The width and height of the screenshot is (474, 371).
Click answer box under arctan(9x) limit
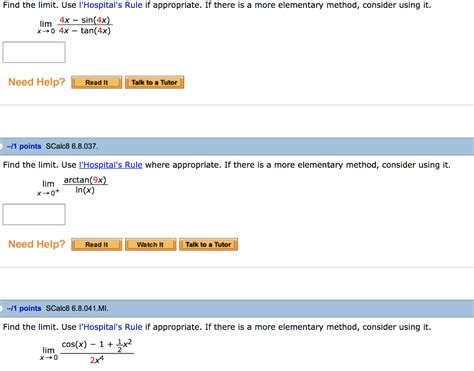tap(34, 214)
